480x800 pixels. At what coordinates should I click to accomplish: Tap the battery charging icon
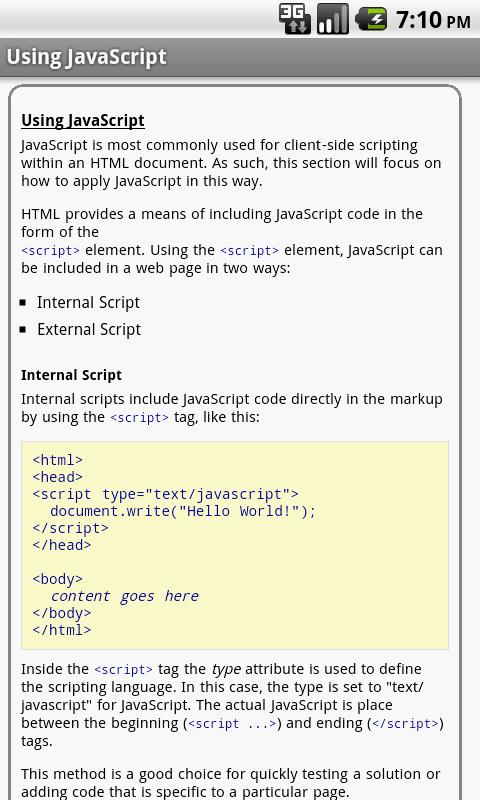(371, 19)
